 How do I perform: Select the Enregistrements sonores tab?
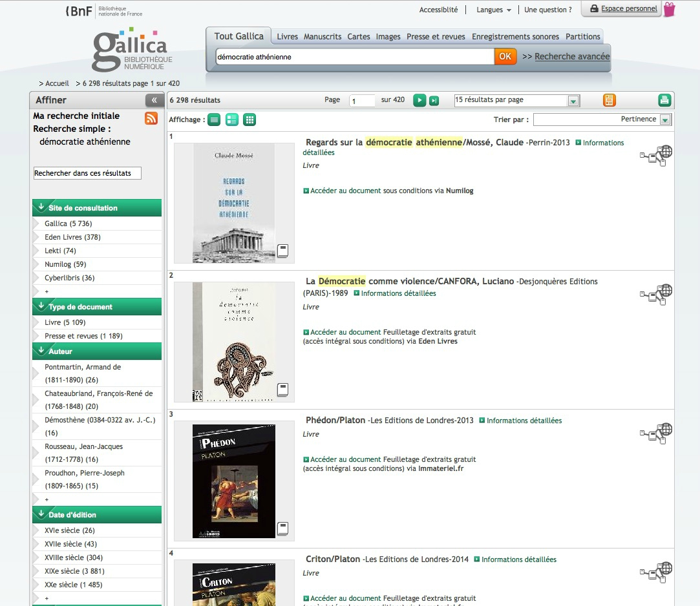pyautogui.click(x=515, y=37)
